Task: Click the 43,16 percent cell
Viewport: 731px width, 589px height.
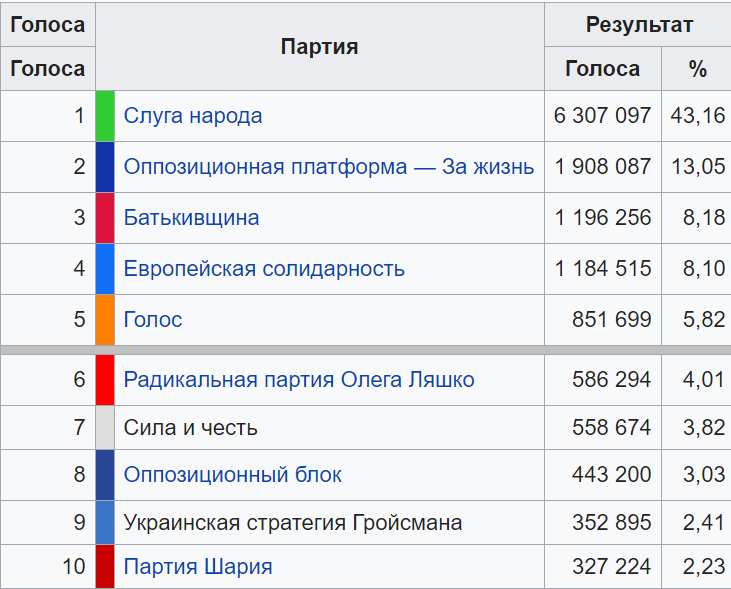Action: 697,116
